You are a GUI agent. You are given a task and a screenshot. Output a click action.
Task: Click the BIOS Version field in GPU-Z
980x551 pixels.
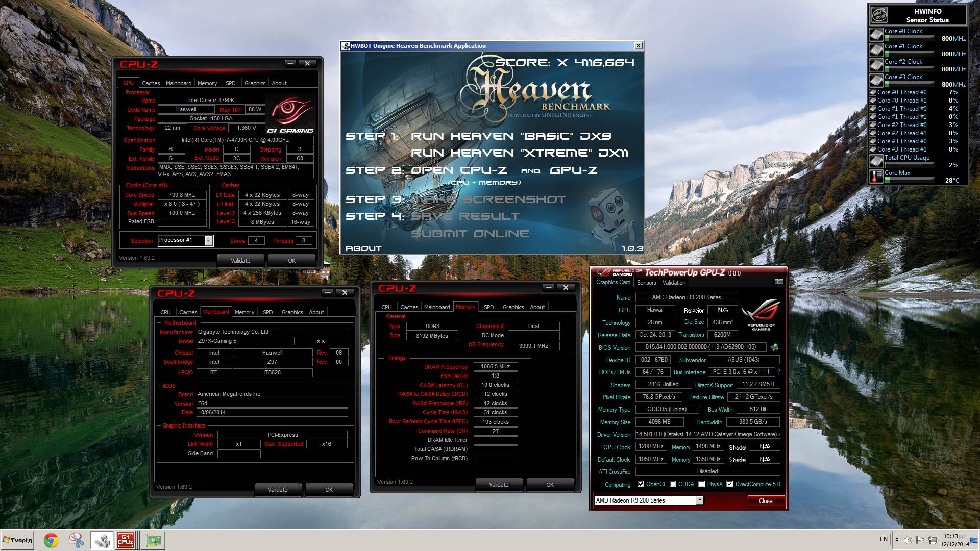[x=701, y=347]
